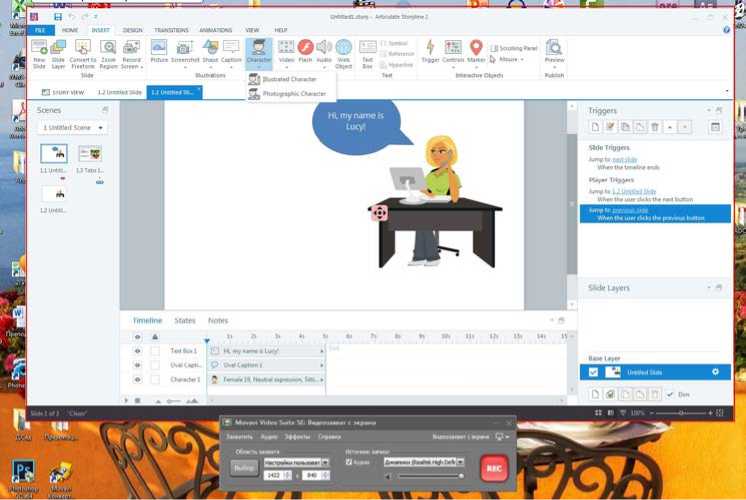Image resolution: width=746 pixels, height=500 pixels.
Task: Add a Trigger from the ribbon
Action: pos(430,51)
